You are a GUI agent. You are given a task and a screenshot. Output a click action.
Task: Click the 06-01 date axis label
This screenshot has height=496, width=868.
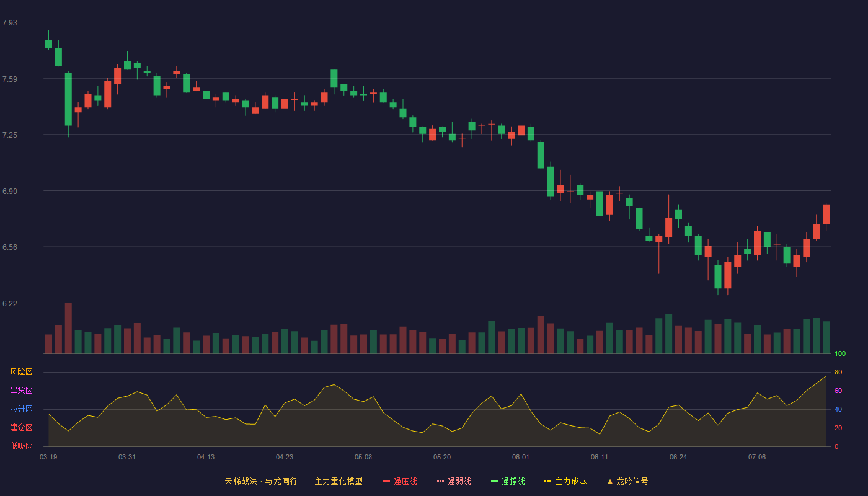521,457
